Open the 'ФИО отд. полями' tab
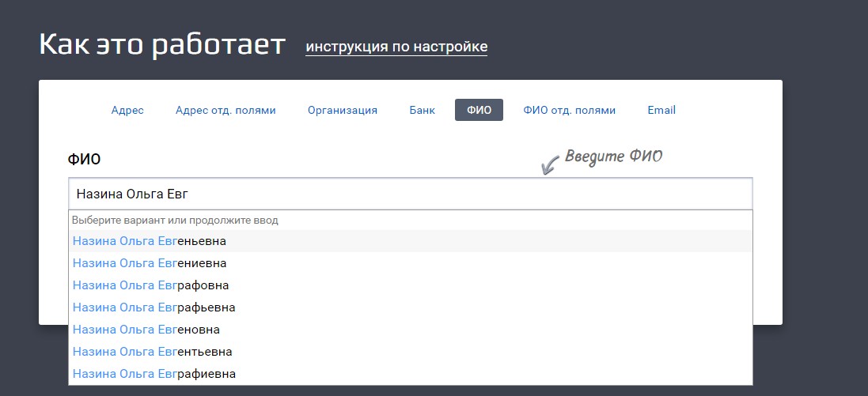Screen dimensions: 868x396 point(570,110)
